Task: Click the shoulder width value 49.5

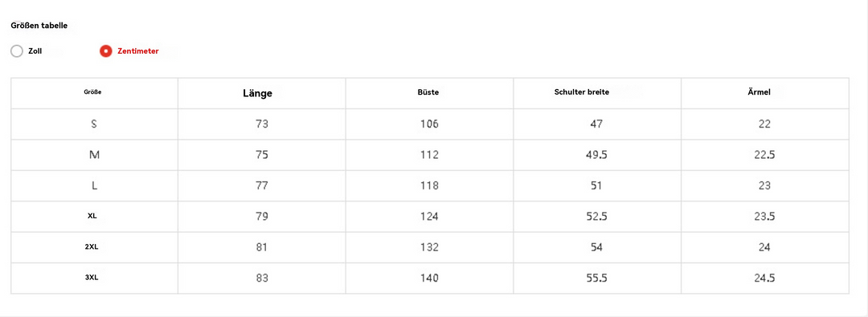Action: (596, 155)
